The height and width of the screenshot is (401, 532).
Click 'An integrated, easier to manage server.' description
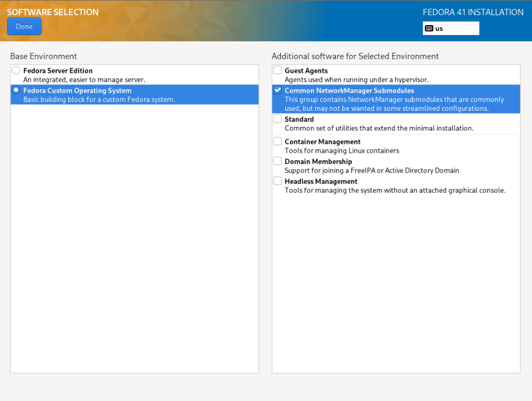pyautogui.click(x=84, y=80)
